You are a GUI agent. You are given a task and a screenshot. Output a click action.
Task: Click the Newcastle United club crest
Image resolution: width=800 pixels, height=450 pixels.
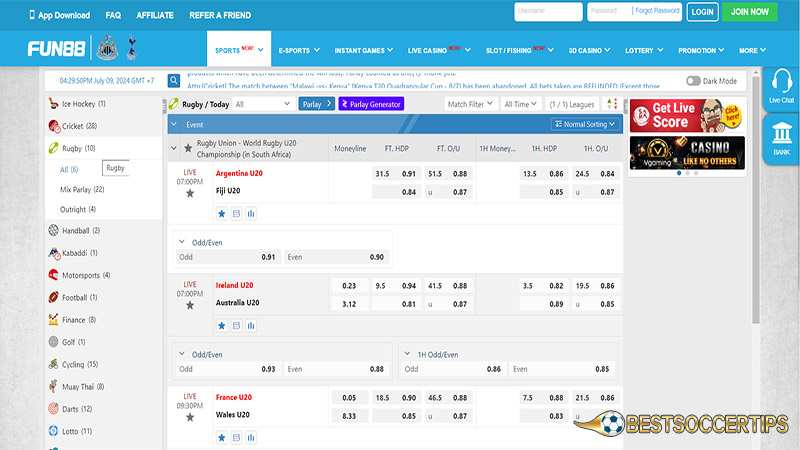point(107,48)
